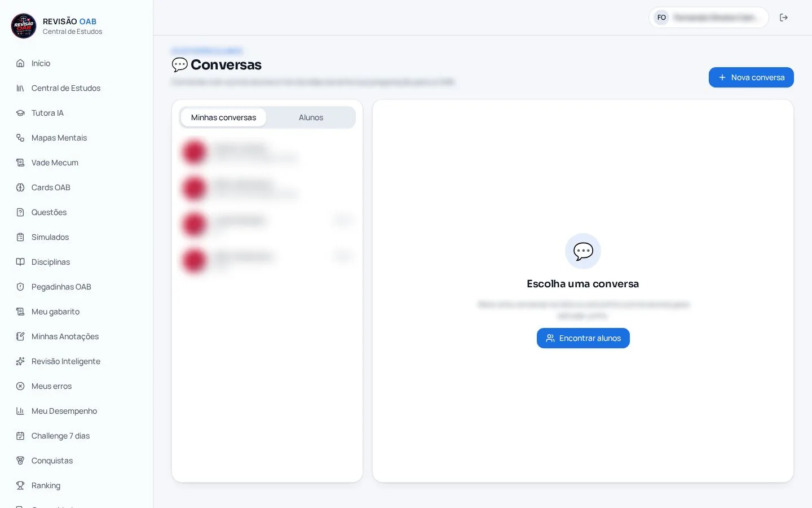Switch to the Minhas conversas tab
The image size is (812, 508).
(x=223, y=117)
